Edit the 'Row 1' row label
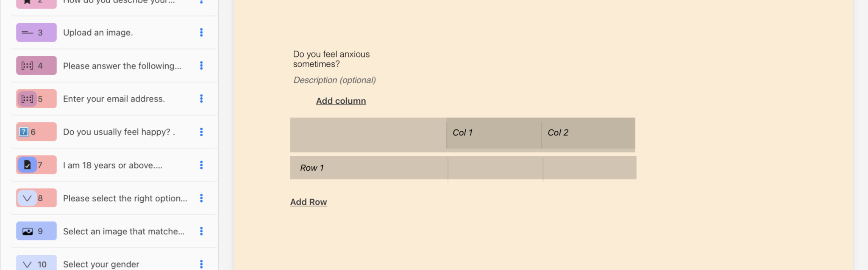 click(312, 168)
